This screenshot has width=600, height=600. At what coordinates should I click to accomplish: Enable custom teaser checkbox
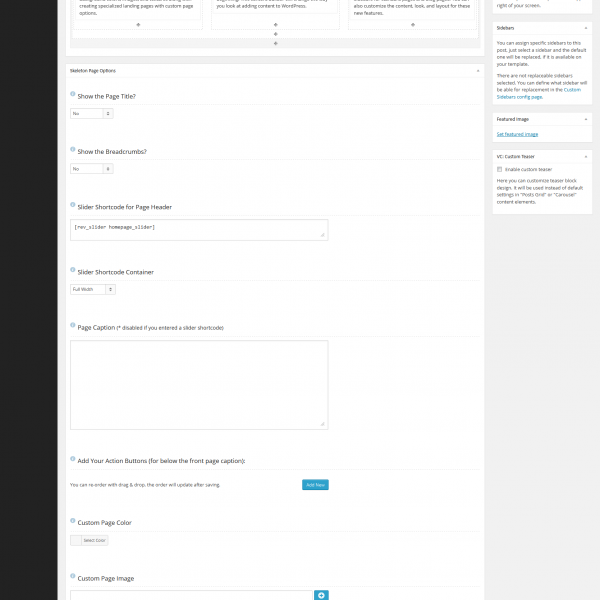pos(499,170)
